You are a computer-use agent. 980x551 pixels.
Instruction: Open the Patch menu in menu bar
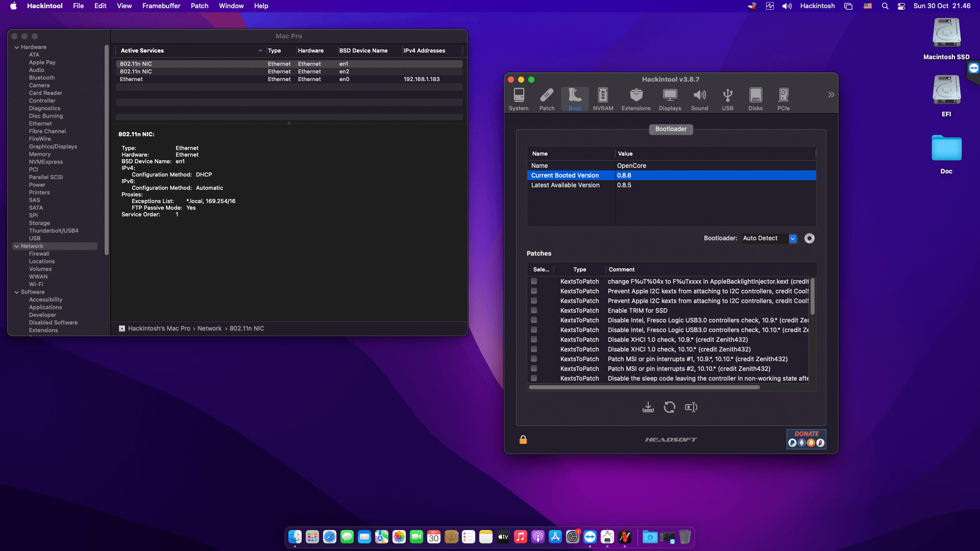tap(200, 6)
